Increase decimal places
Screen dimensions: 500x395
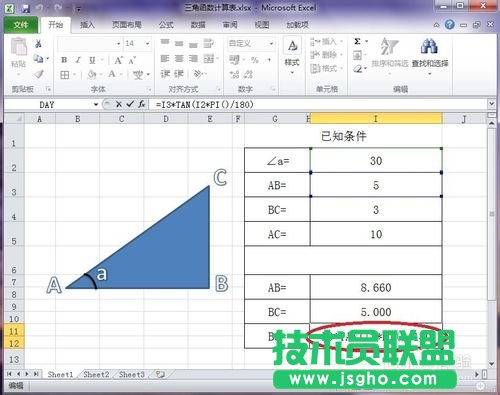click(x=234, y=74)
